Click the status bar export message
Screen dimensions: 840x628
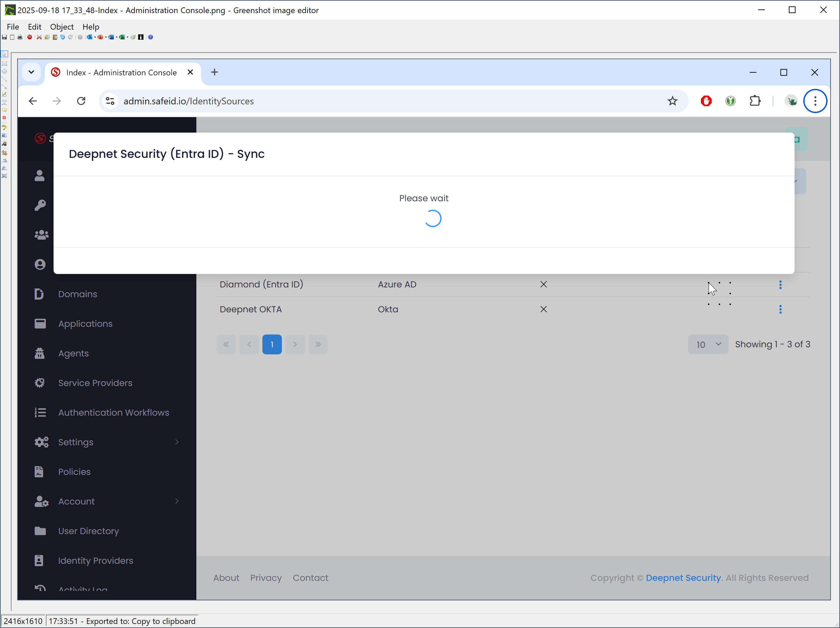122,621
